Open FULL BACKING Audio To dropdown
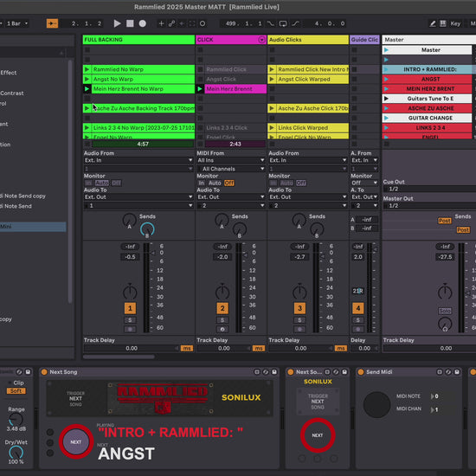Image resolution: width=476 pixels, height=476 pixels. [x=138, y=197]
